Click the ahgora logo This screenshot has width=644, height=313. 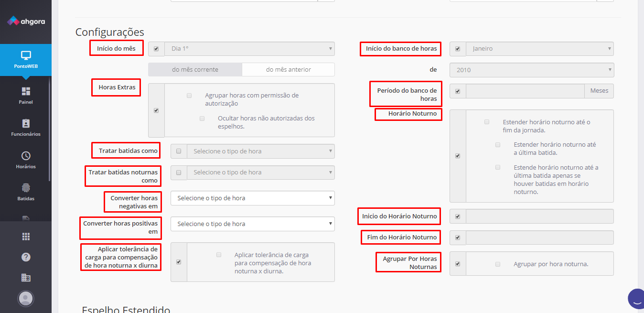26,21
